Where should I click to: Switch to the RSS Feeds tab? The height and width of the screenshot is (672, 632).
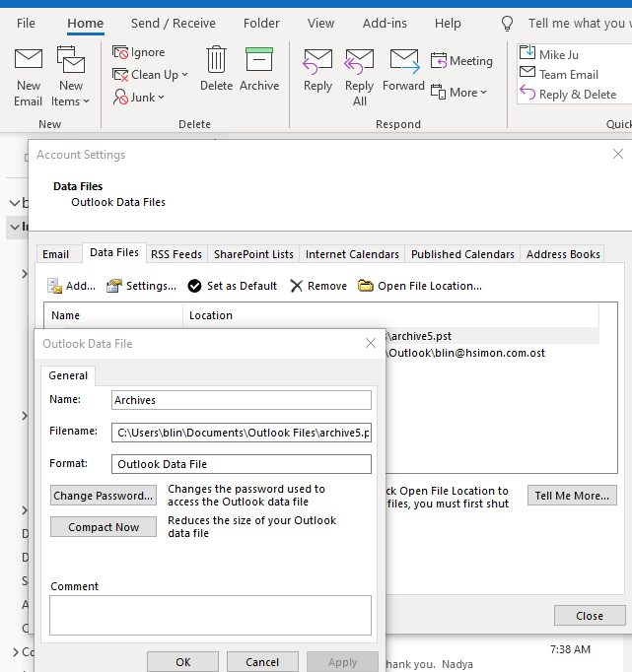[x=176, y=254]
